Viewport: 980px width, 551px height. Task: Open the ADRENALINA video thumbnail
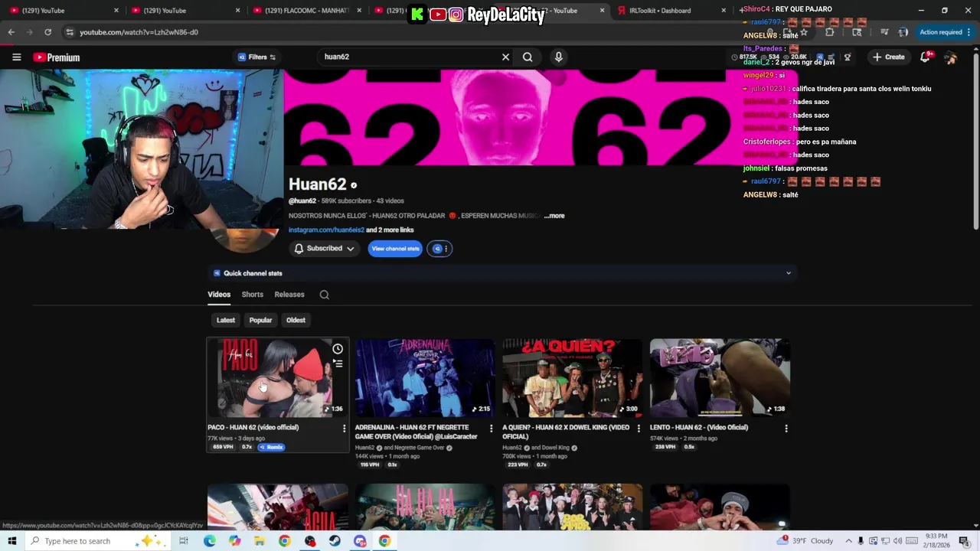coord(425,378)
